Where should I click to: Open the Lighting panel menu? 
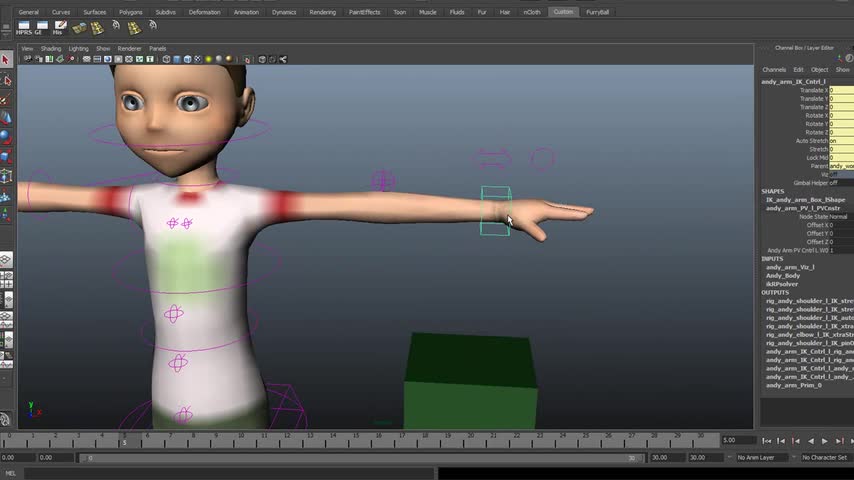pyautogui.click(x=78, y=48)
